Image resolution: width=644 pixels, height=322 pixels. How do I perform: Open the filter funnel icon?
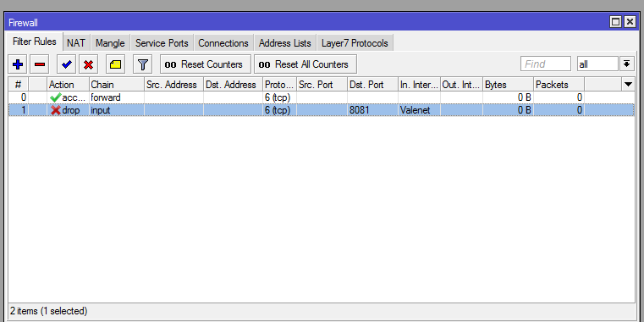(142, 64)
